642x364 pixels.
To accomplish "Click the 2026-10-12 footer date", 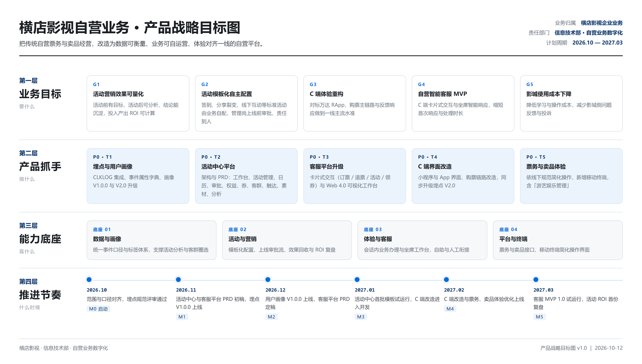I will (609, 348).
